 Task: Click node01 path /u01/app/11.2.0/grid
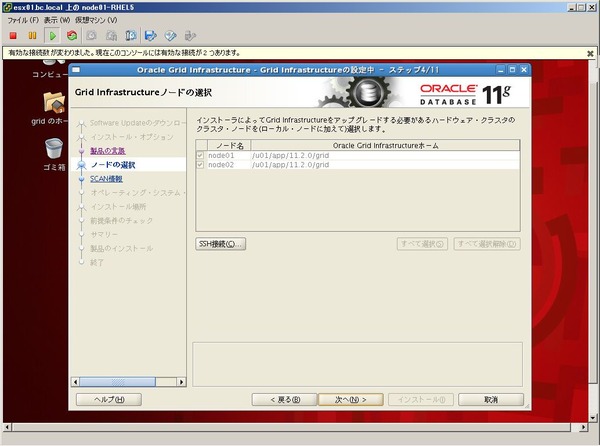point(291,156)
